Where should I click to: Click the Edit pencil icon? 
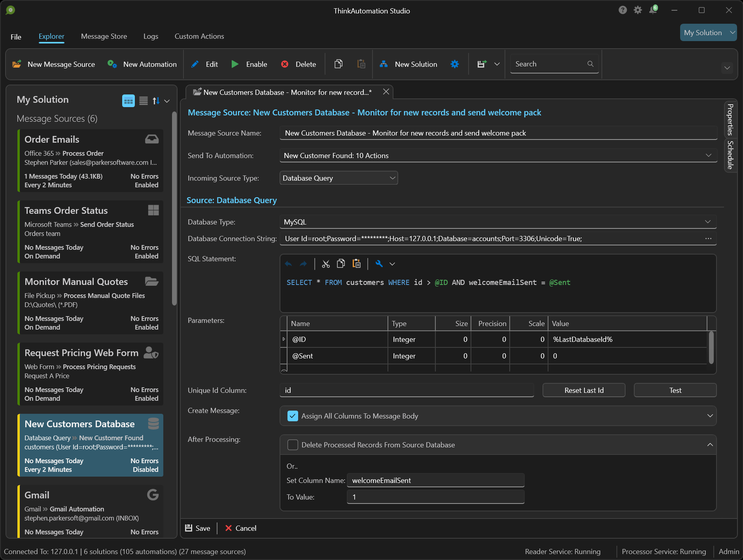pos(195,64)
